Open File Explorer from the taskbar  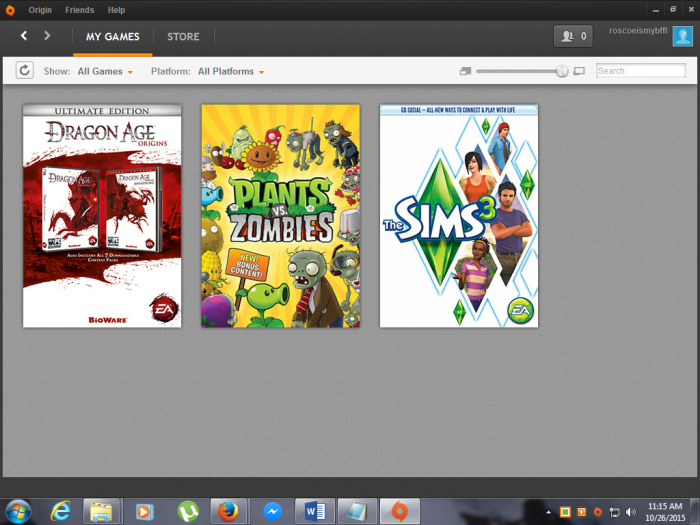(101, 512)
